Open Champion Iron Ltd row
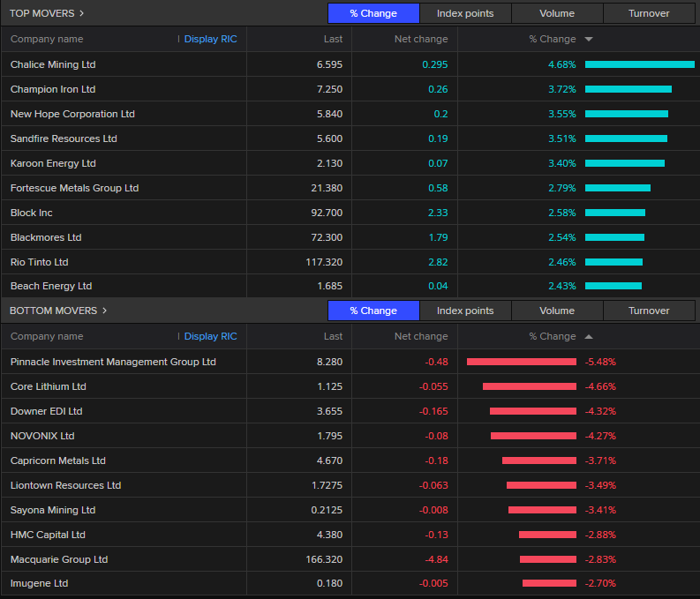Screen dimensions: 700x599 coord(350,89)
